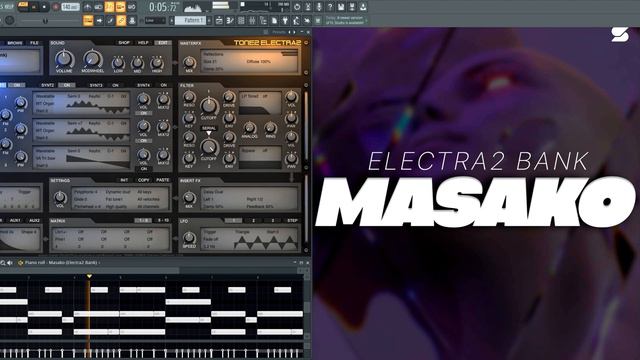Open the piano roll view from the FL toolbar

coord(230,20)
